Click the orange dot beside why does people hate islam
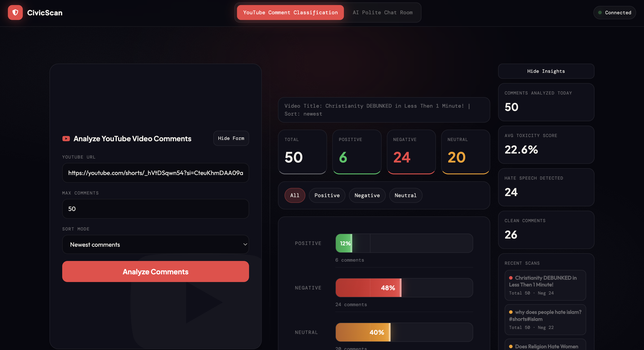 pyautogui.click(x=511, y=312)
